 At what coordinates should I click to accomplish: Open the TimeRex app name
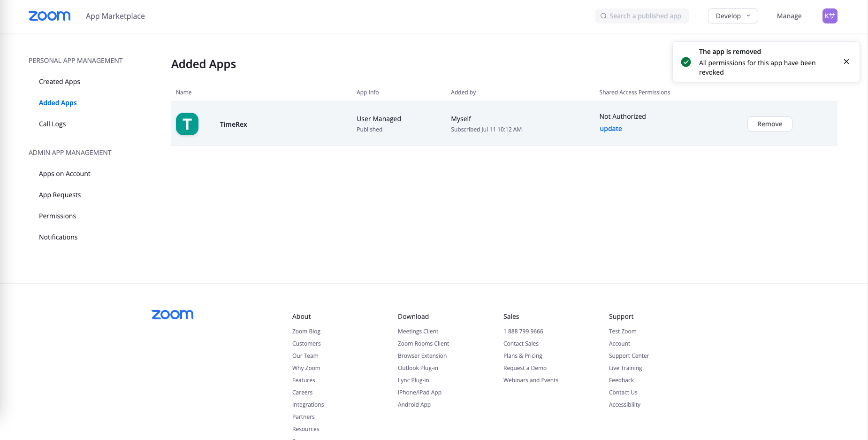233,124
